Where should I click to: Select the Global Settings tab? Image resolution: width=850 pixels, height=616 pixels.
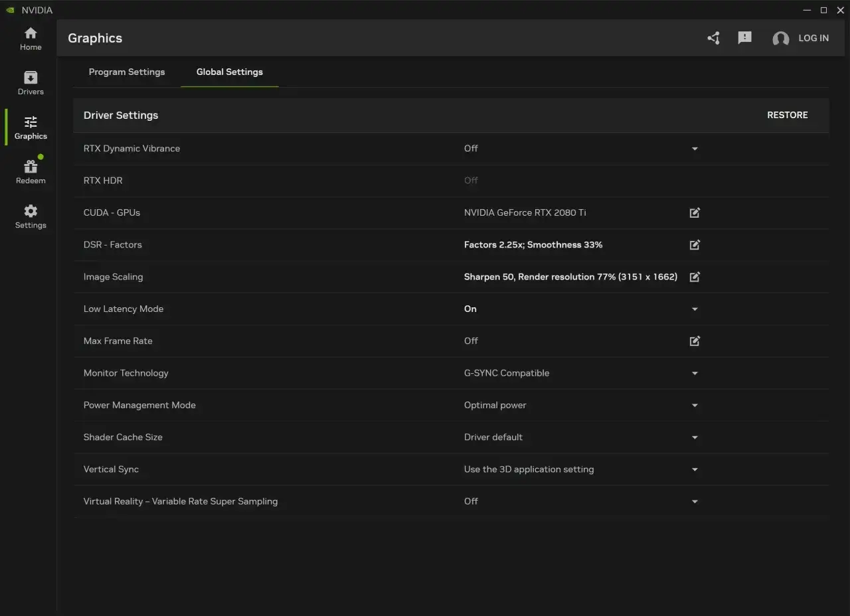pyautogui.click(x=230, y=72)
